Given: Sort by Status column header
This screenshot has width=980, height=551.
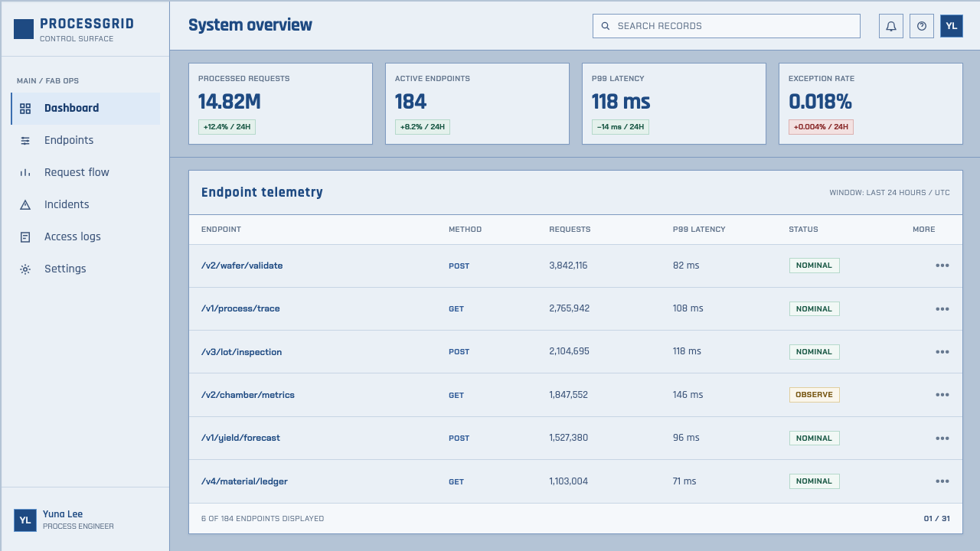Looking at the screenshot, I should [803, 230].
